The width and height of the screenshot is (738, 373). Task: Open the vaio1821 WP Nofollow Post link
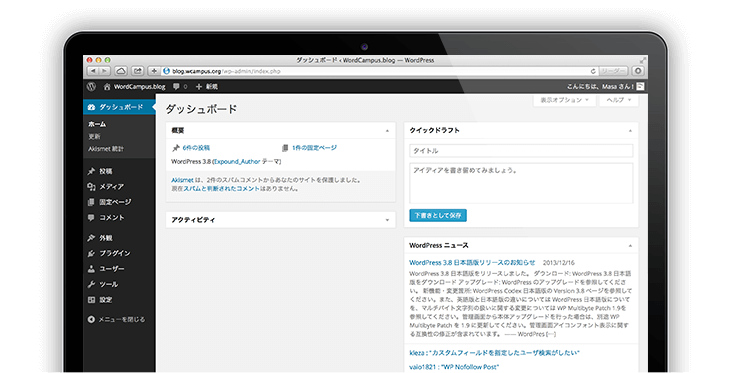tap(454, 367)
